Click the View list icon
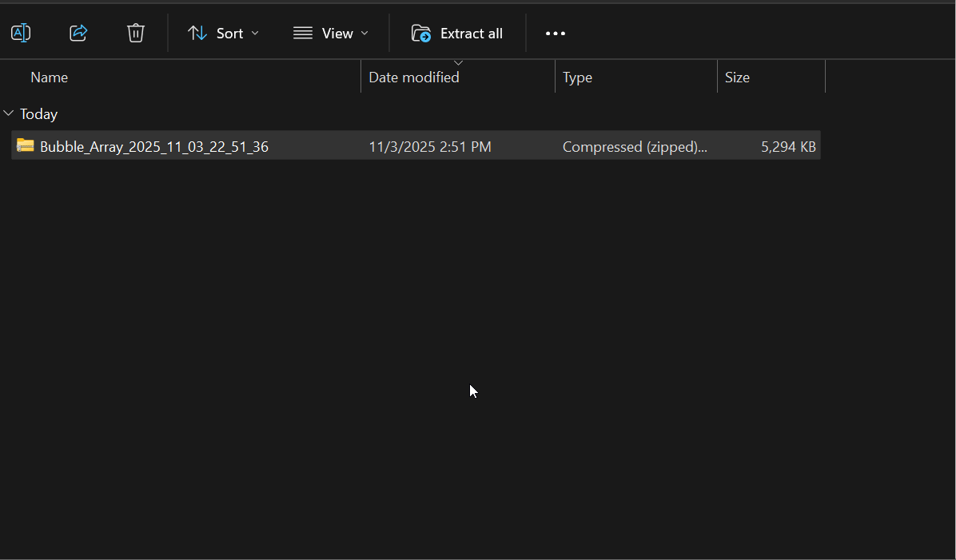Image resolution: width=956 pixels, height=560 pixels. click(x=302, y=33)
